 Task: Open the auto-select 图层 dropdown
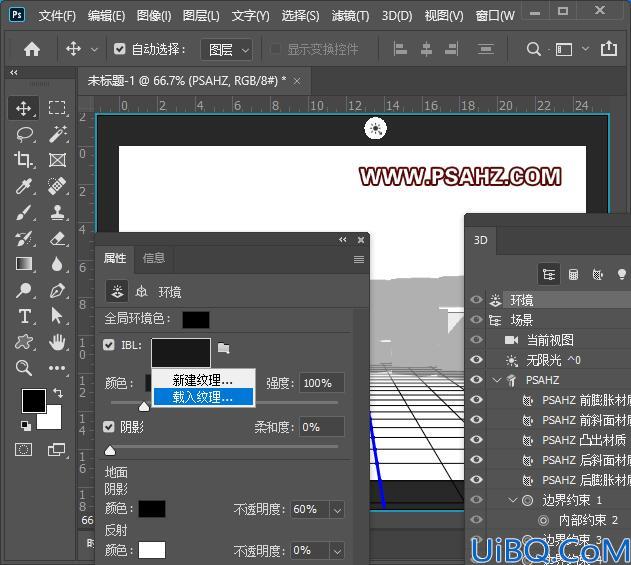coord(227,50)
